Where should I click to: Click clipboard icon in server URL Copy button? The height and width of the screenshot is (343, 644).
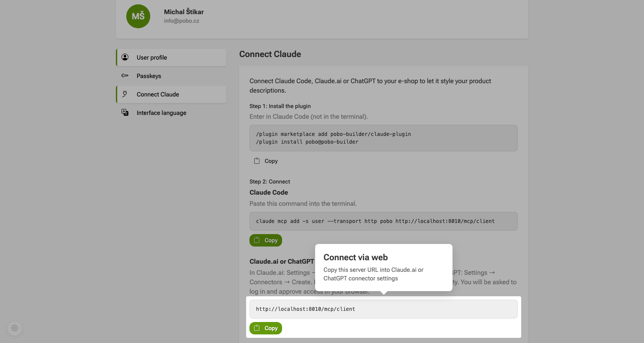(257, 328)
